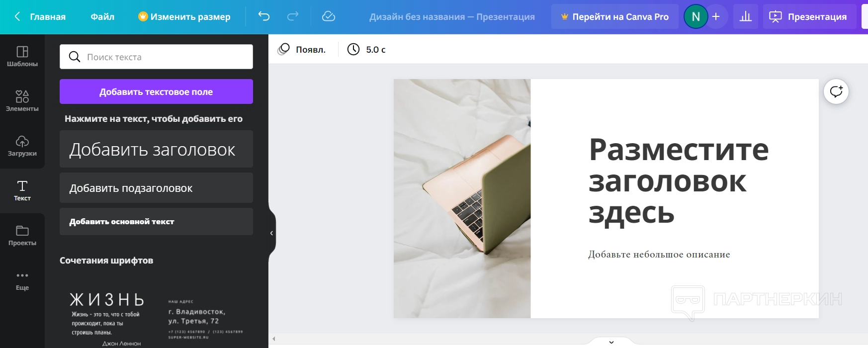Open the Загрузки uploads section
This screenshot has width=868, height=348.
(x=22, y=146)
